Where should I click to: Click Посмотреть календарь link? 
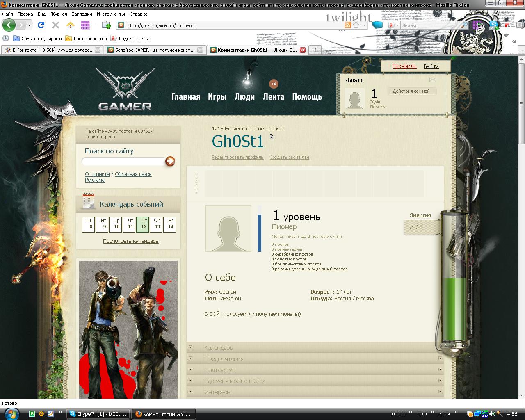point(131,241)
